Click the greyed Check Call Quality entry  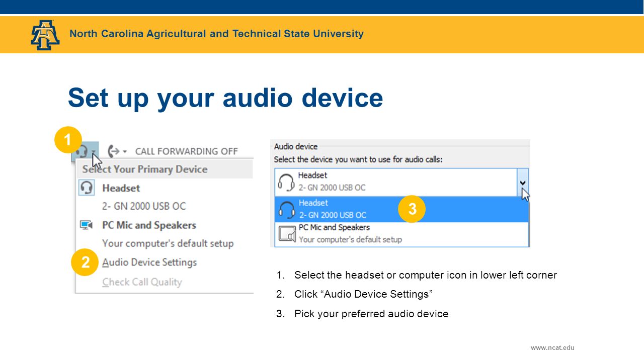tap(142, 282)
